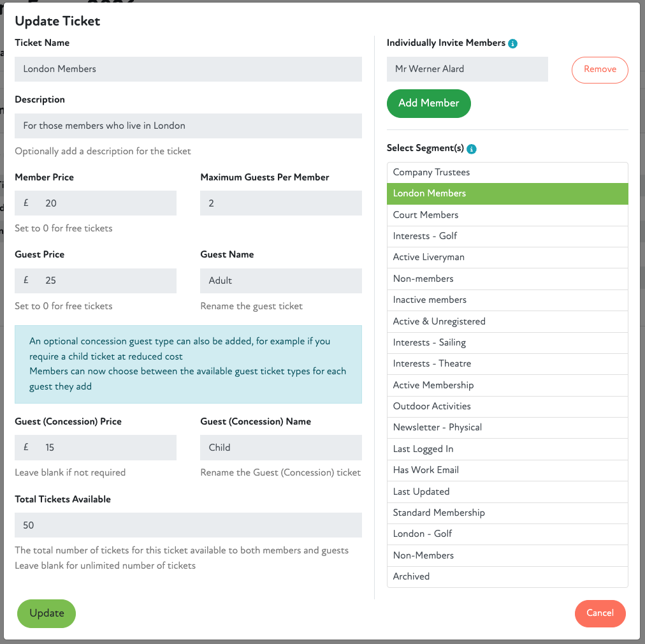Pick the Interests - Sailing segment
The height and width of the screenshot is (644, 645).
click(x=507, y=342)
